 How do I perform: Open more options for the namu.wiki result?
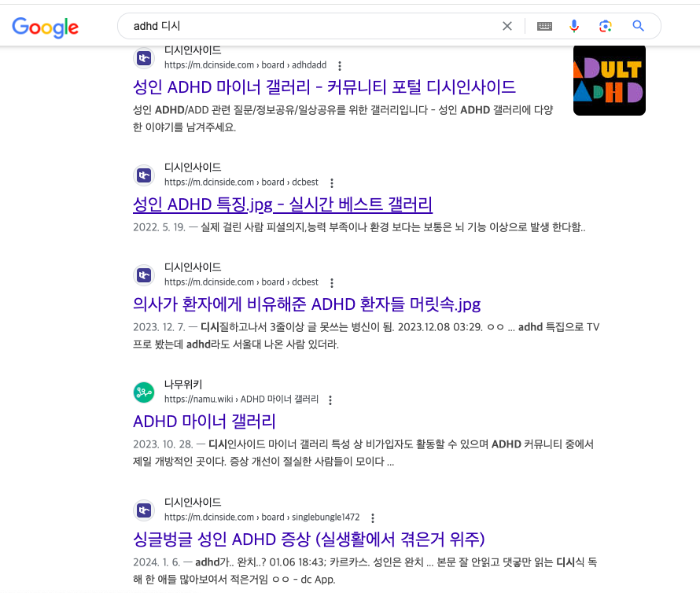point(330,400)
